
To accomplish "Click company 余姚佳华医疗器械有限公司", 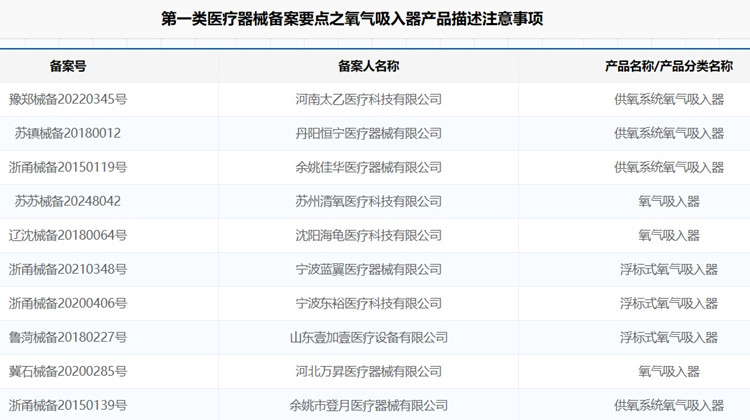I will 368,168.
